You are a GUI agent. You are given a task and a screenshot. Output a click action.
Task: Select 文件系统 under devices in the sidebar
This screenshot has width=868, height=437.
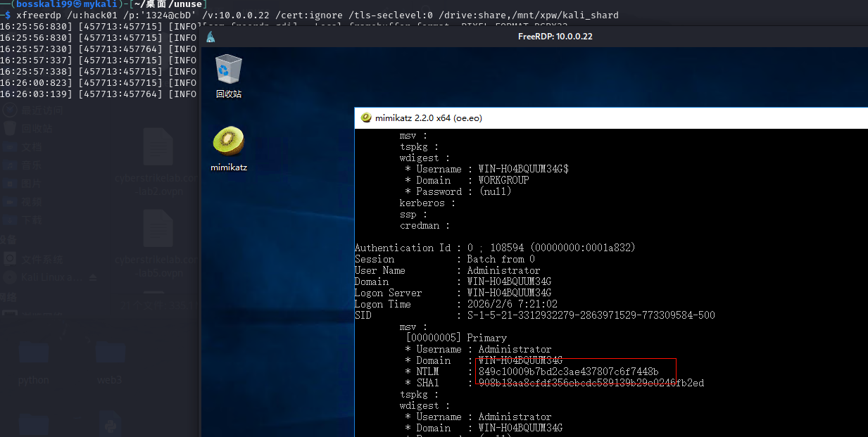point(42,259)
